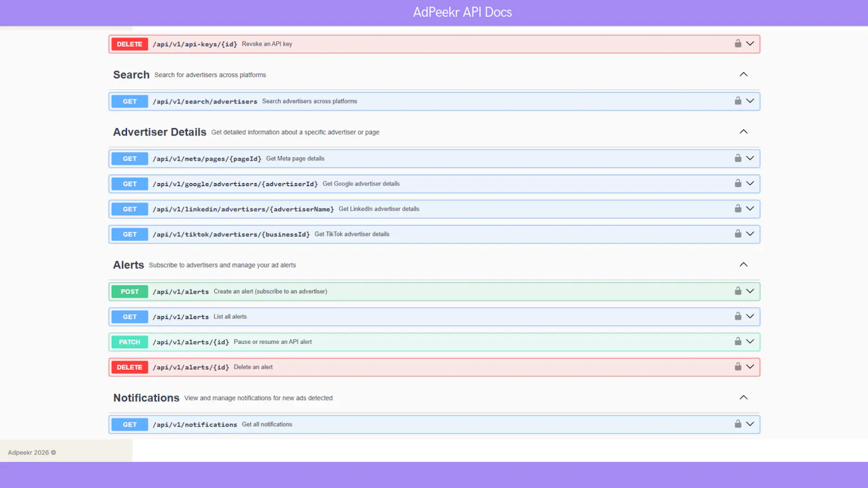Screen dimensions: 868x488
Task: Expand the PATCH alerts endpoint chevron
Action: pos(750,342)
